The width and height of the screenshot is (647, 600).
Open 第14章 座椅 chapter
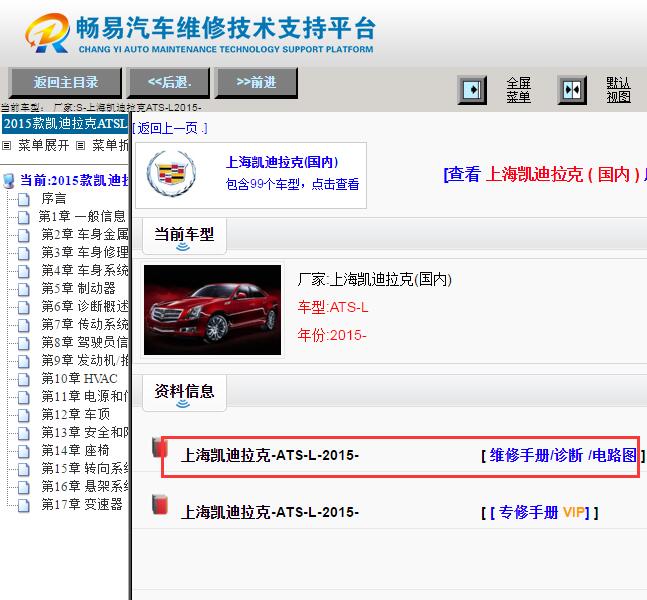[76, 450]
